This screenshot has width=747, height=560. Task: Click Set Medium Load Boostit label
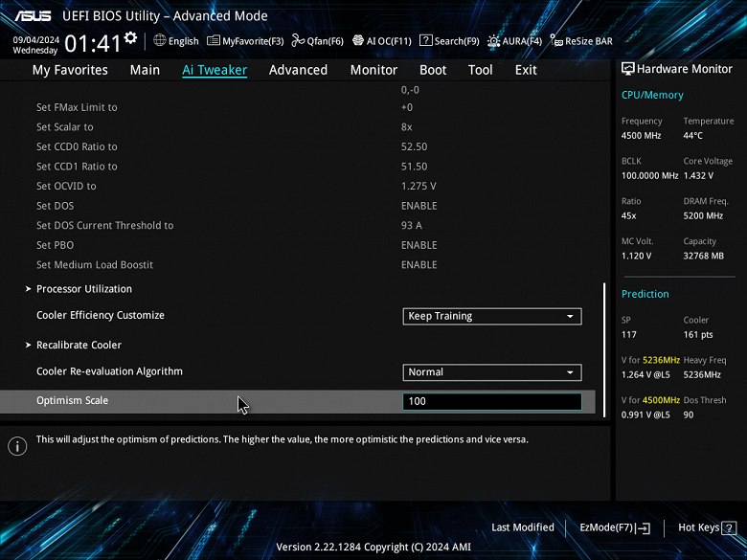(x=95, y=265)
